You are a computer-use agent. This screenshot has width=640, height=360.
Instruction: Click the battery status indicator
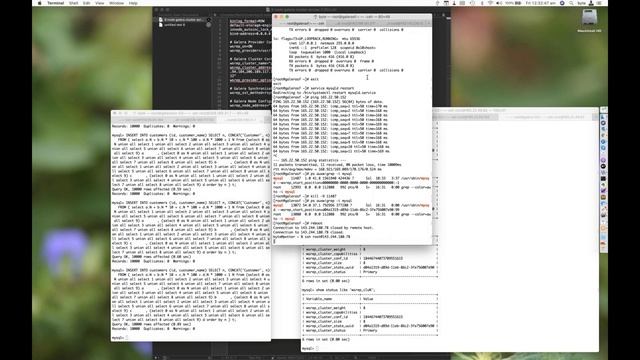click(513, 3)
